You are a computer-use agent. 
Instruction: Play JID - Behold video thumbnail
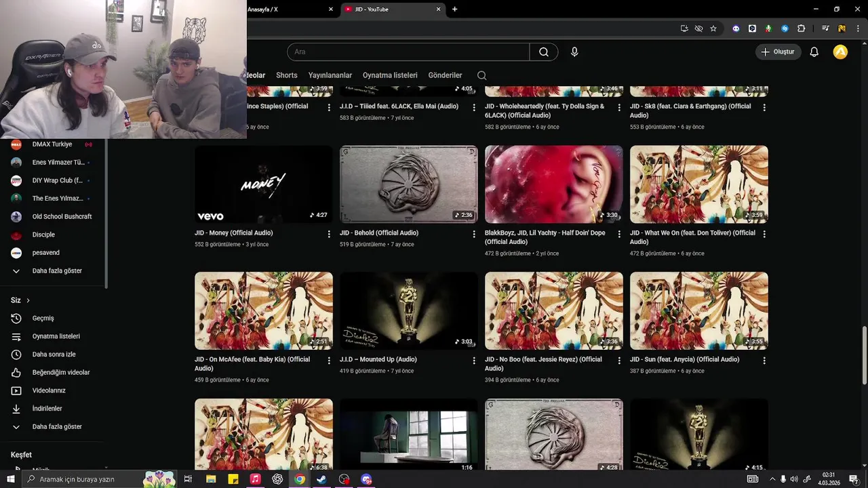[409, 184]
